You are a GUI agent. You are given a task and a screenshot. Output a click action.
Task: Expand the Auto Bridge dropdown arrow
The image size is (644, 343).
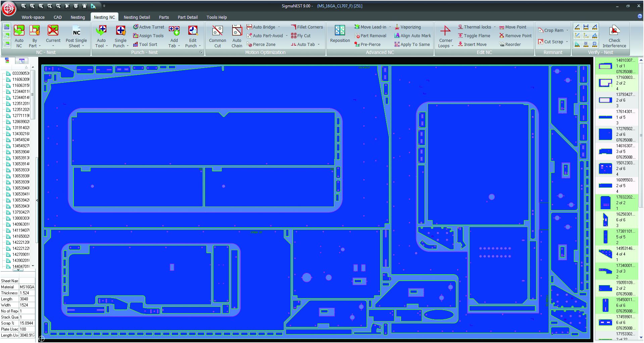[x=279, y=27]
